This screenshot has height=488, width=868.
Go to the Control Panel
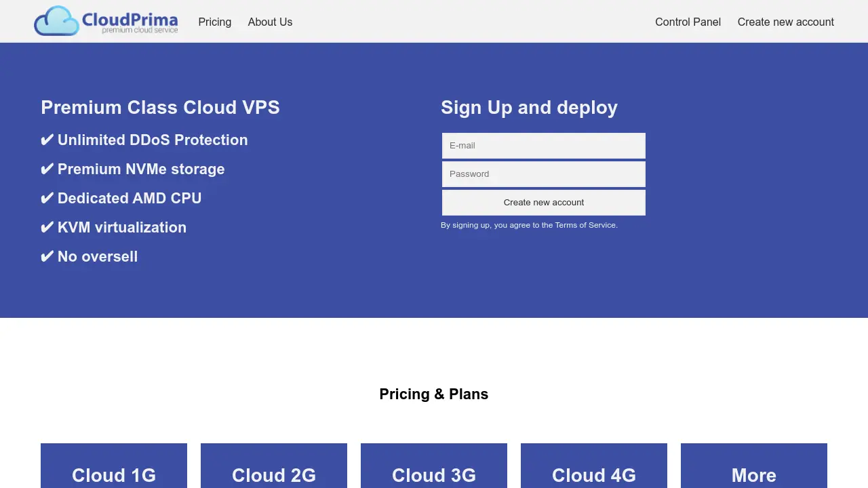(688, 22)
